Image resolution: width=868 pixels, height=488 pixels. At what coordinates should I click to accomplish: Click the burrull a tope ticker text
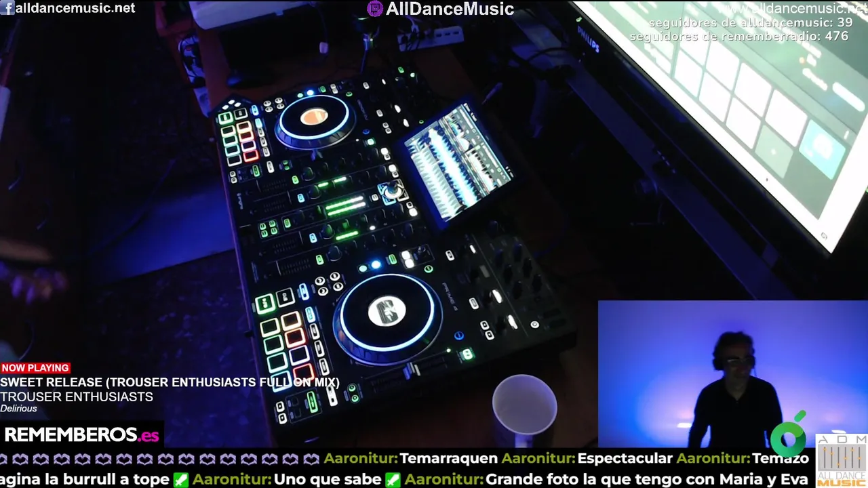[85, 480]
